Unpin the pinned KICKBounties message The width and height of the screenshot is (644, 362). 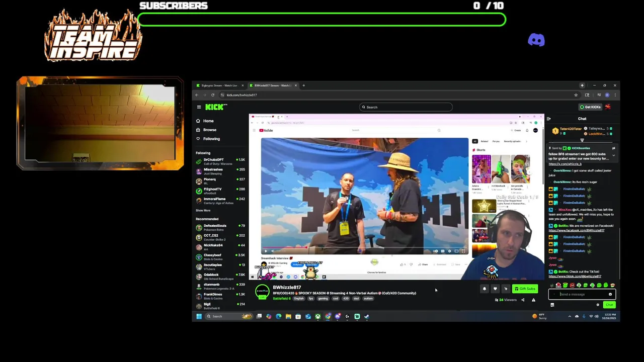613,148
